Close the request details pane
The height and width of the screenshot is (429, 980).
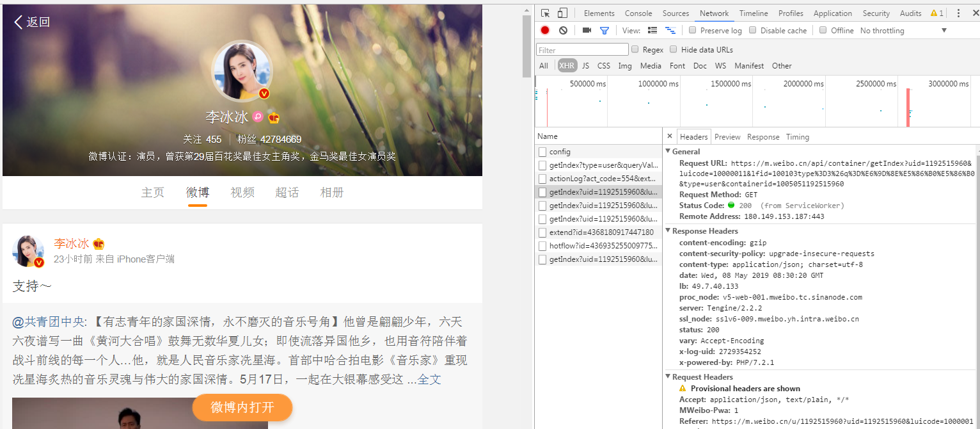coord(670,136)
